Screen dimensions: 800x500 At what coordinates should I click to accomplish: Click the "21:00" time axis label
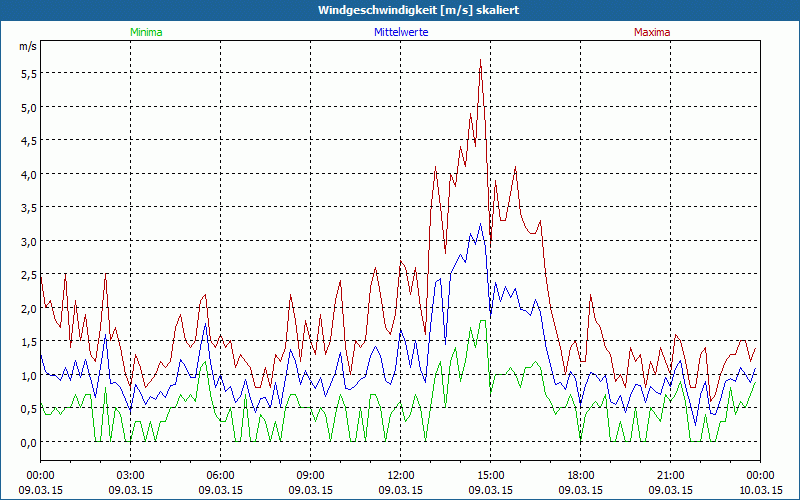coord(670,476)
